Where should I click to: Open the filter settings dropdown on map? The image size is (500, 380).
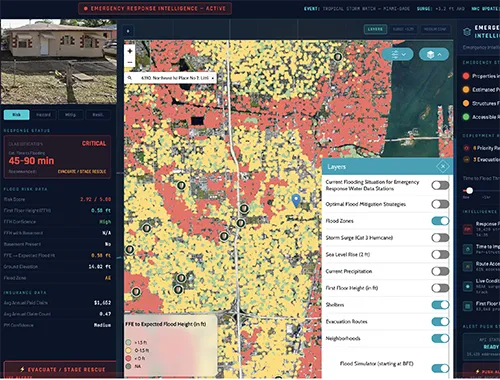[x=398, y=54]
